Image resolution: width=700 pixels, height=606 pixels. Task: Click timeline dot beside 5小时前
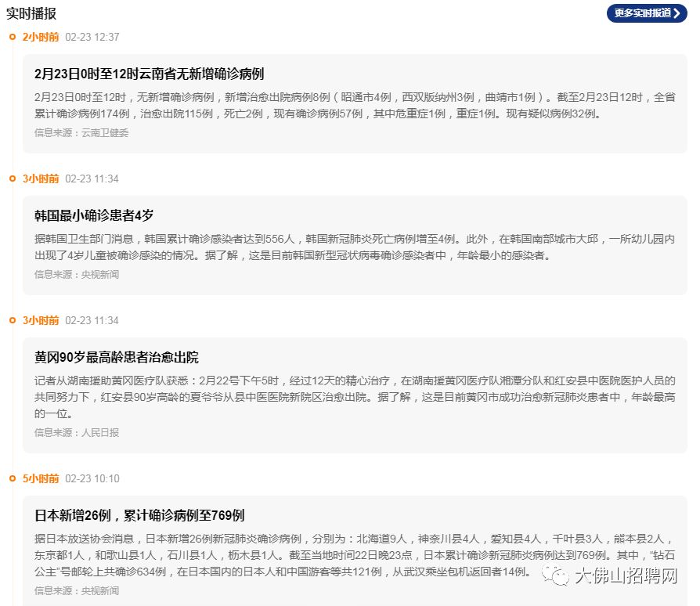coord(13,478)
